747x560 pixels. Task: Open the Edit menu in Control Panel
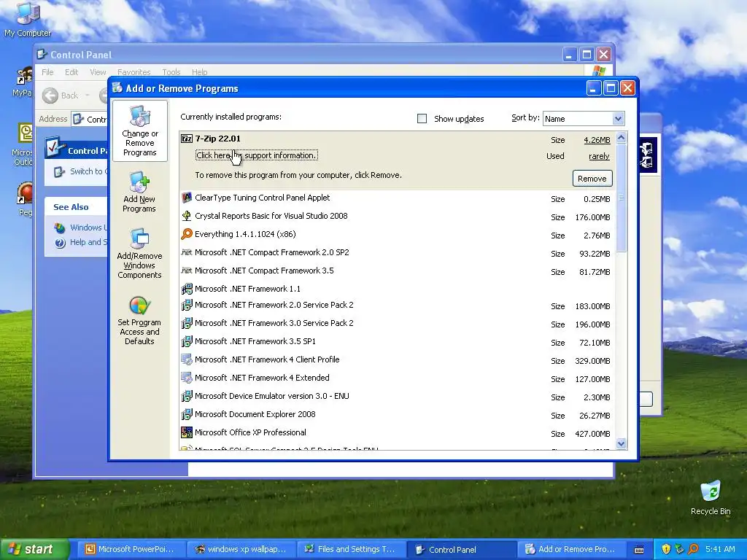(71, 72)
